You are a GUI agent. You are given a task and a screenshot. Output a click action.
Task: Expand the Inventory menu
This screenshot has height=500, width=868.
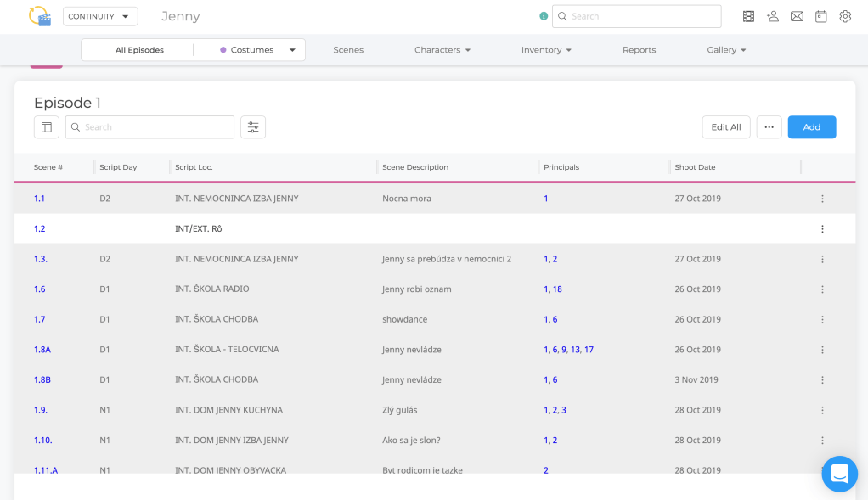(x=545, y=50)
